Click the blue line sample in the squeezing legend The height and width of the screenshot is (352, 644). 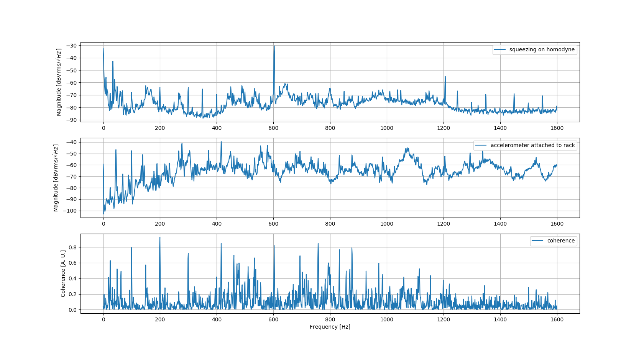(500, 50)
